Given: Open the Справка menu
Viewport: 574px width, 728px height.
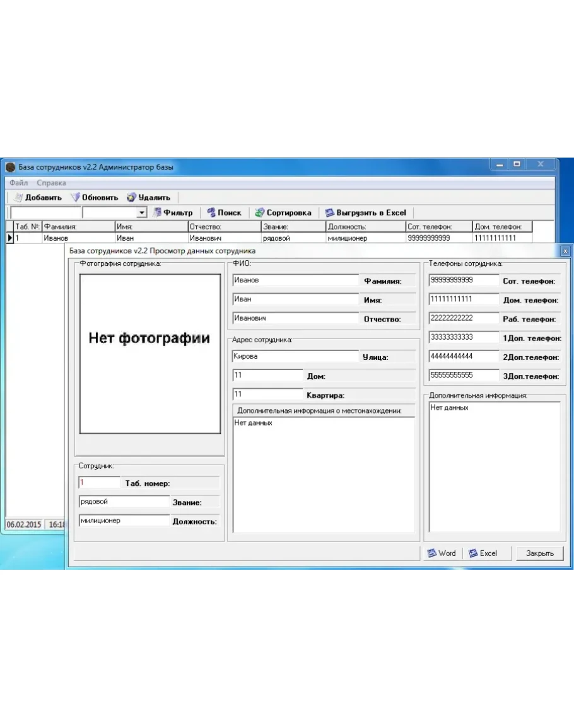Looking at the screenshot, I should (x=51, y=183).
